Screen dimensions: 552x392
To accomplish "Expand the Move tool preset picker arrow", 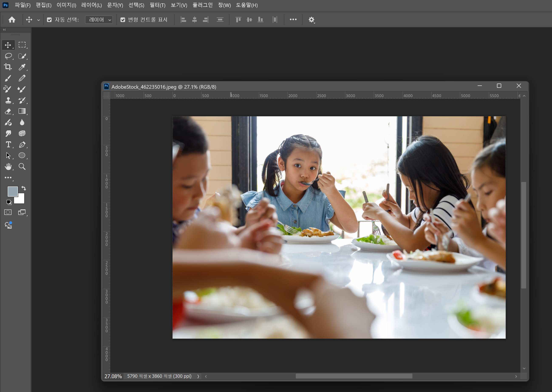I will click(x=38, y=20).
